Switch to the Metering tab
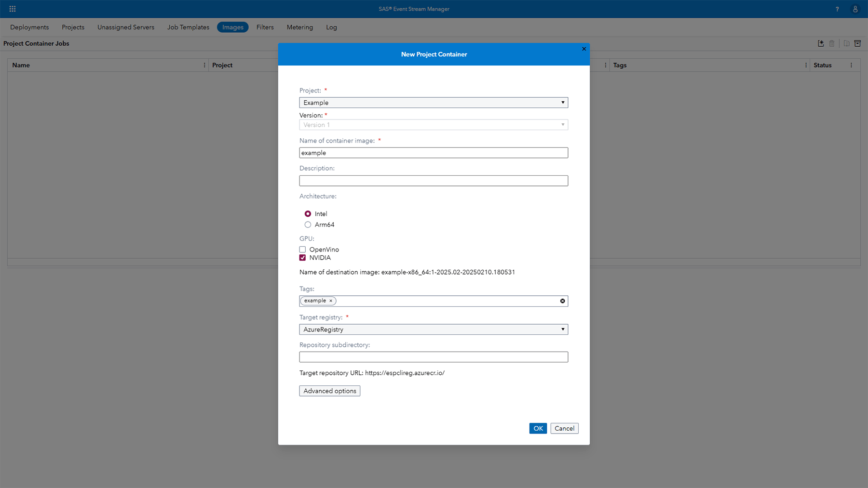The width and height of the screenshot is (868, 488). (x=299, y=27)
